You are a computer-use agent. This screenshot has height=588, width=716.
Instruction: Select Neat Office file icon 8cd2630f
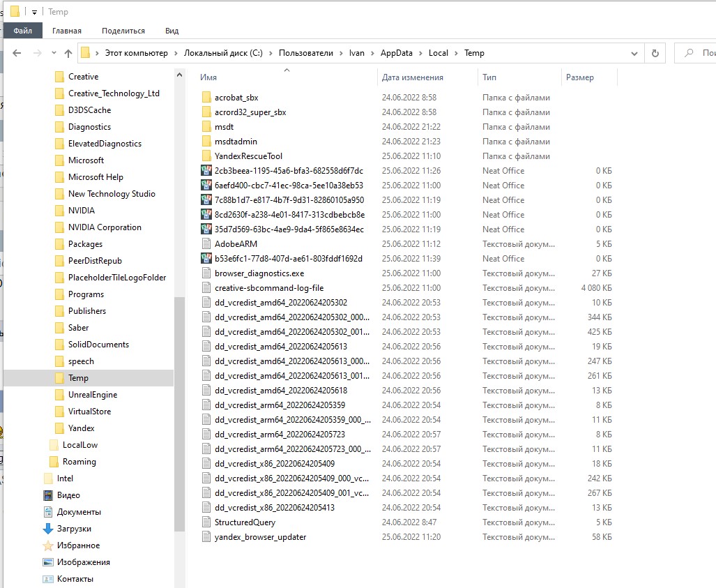click(206, 214)
